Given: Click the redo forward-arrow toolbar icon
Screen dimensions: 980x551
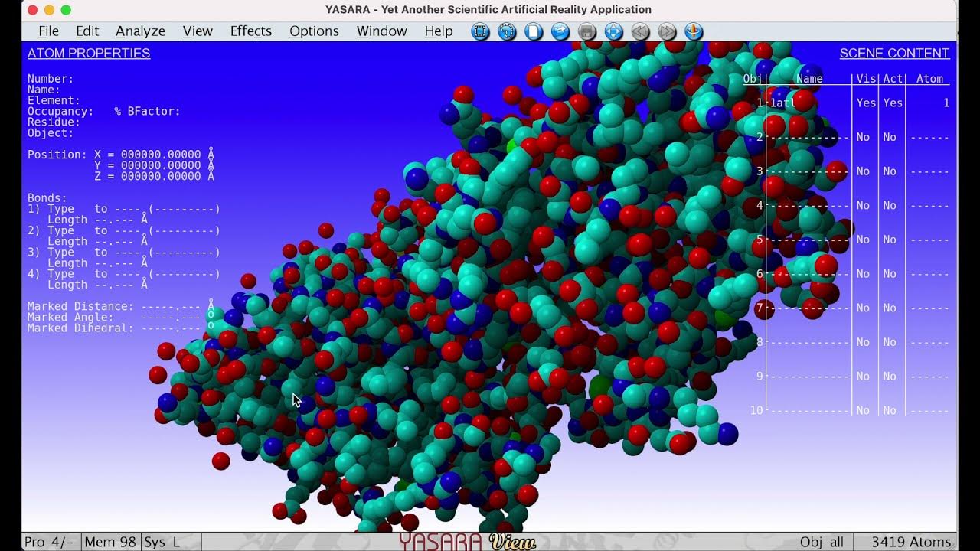Looking at the screenshot, I should pyautogui.click(x=667, y=31).
